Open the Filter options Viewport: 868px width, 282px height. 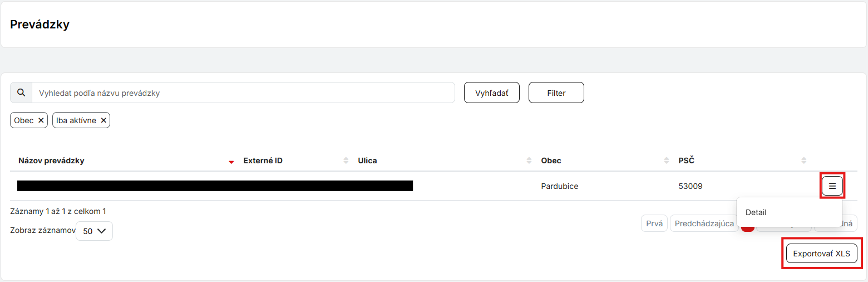click(556, 93)
